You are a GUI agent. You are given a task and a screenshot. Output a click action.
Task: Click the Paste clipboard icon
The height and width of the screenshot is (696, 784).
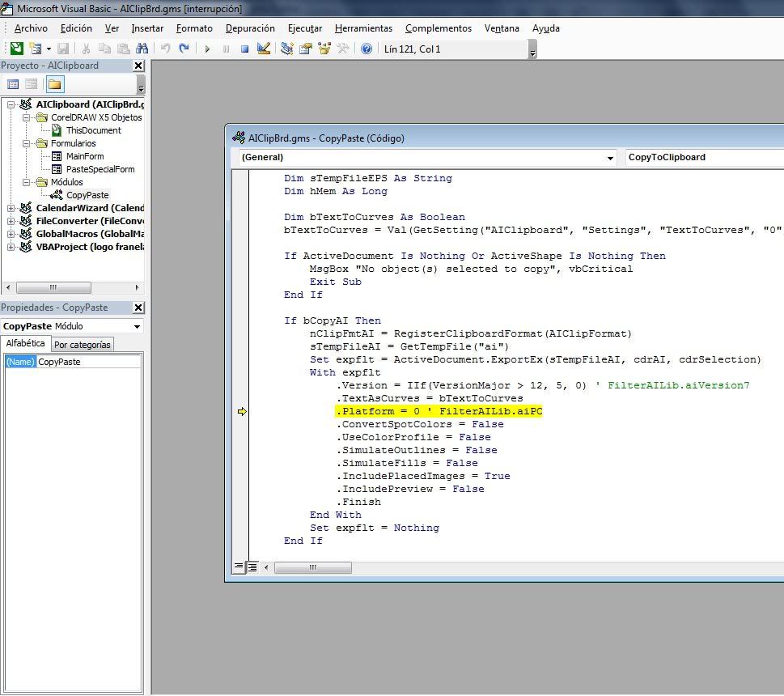123,49
